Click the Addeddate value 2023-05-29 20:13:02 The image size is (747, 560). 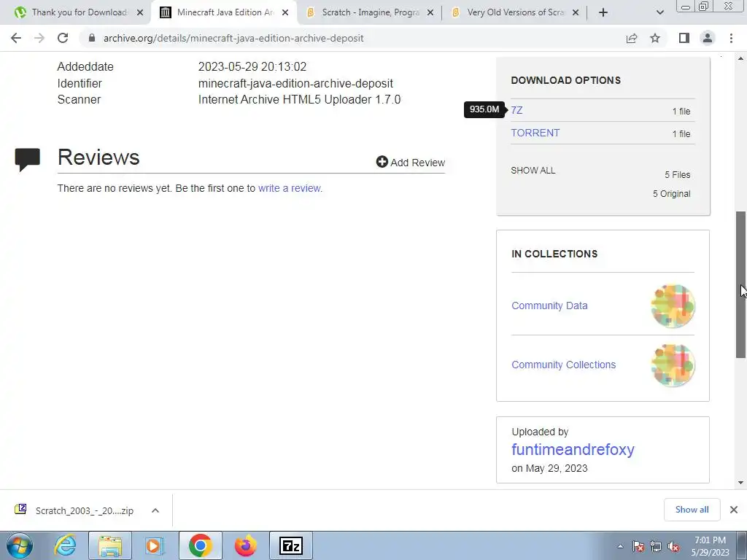click(252, 66)
